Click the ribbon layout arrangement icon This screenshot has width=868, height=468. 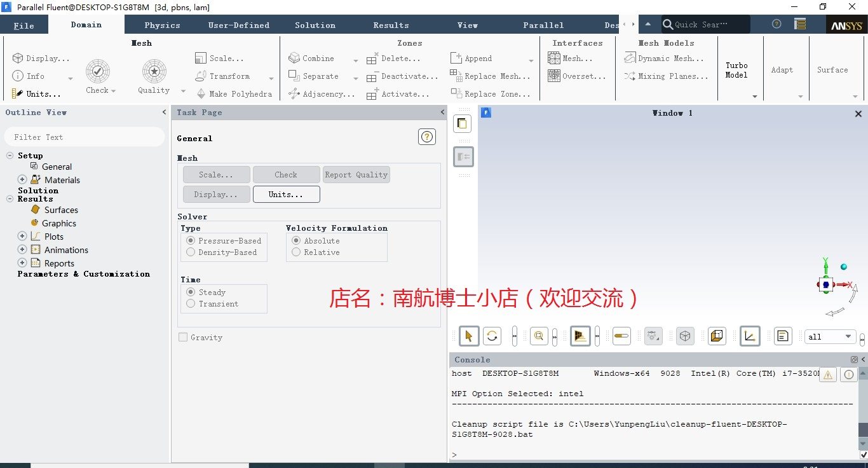pyautogui.click(x=800, y=24)
